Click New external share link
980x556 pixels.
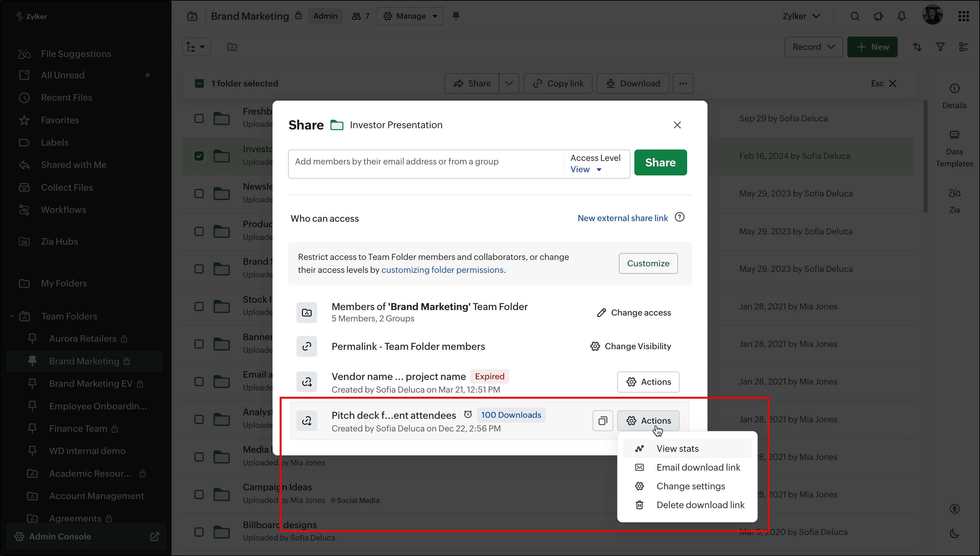coord(622,218)
